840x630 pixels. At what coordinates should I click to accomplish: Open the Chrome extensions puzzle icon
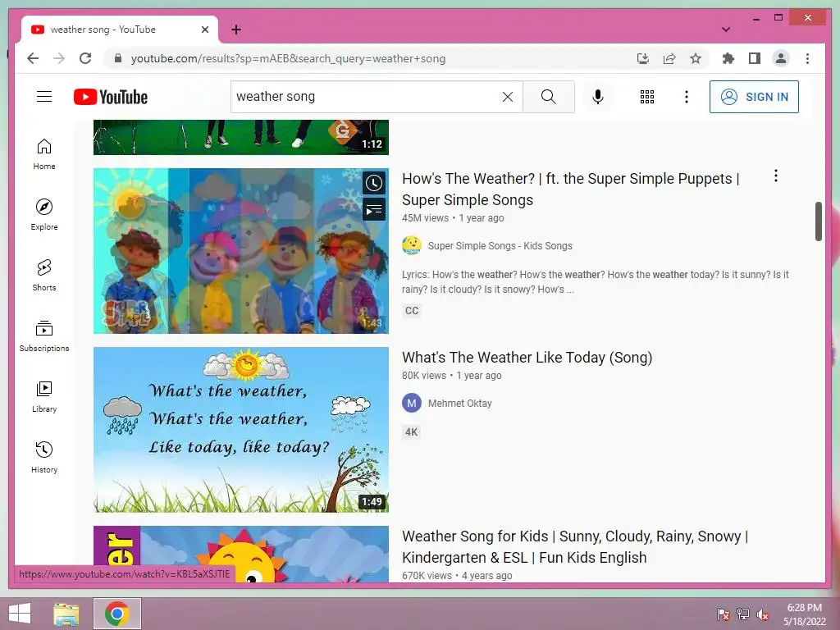(x=728, y=58)
